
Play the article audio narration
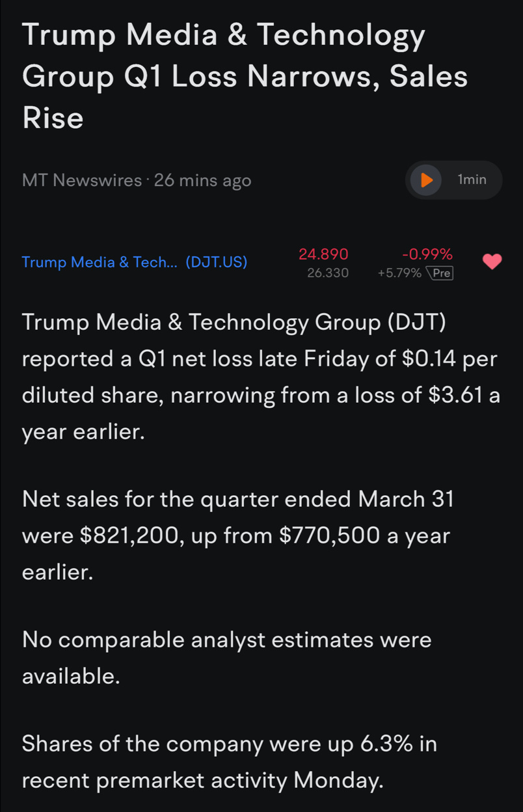[x=426, y=180]
